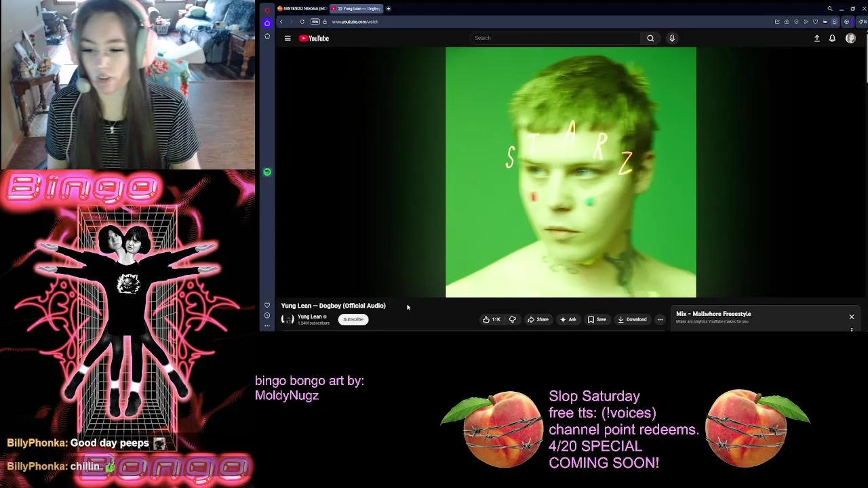Close the Mix – Mallwhore Freestyle panel
868x488 pixels.
[852, 317]
